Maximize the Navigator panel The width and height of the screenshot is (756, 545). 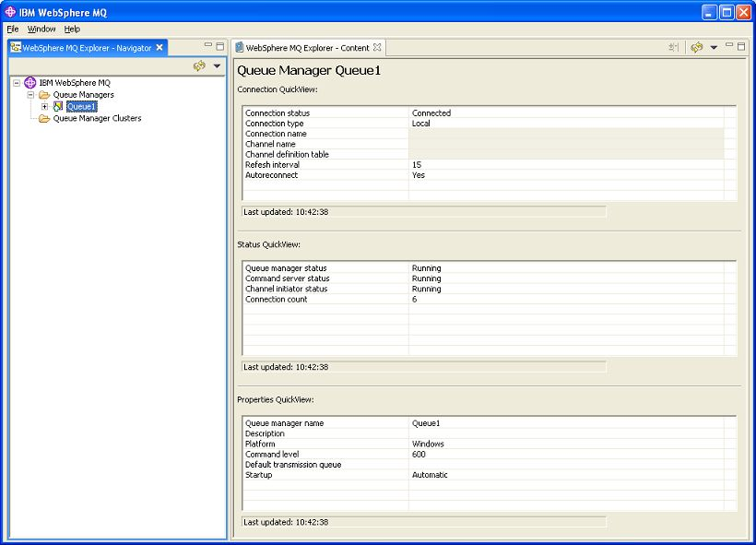[x=220, y=46]
